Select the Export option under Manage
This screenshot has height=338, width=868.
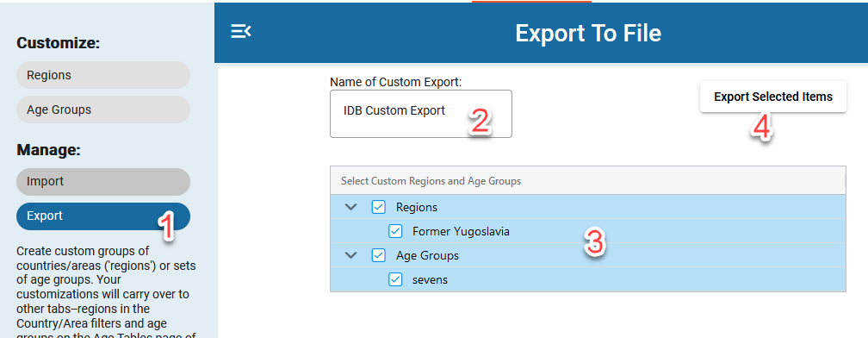[103, 216]
